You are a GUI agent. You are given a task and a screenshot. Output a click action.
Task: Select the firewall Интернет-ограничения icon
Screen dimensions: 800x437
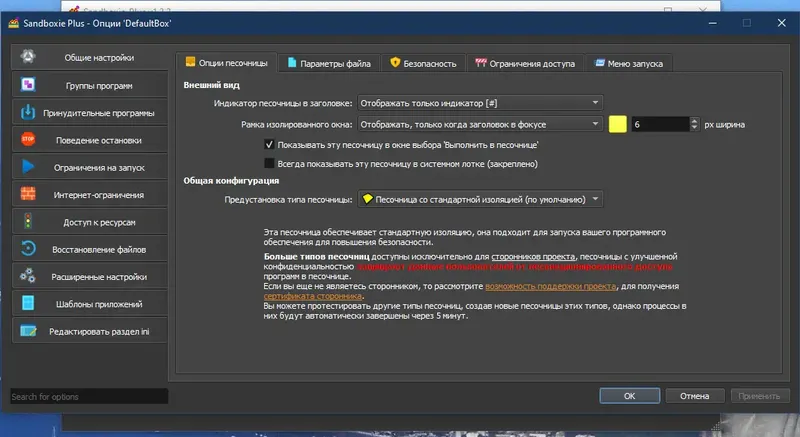click(28, 194)
